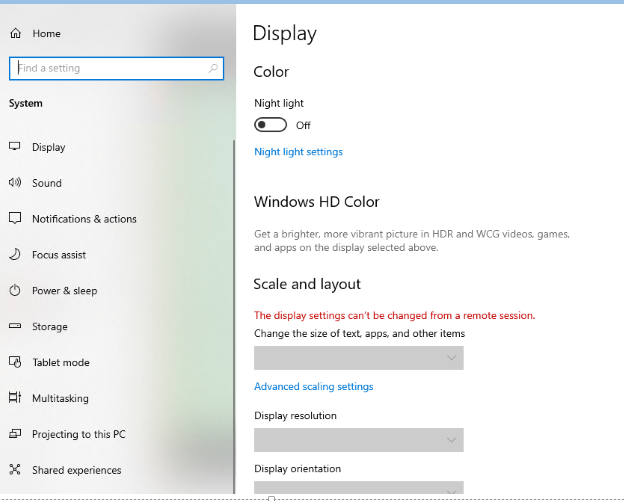
Task: Click the Windows HD Color heading
Action: pyautogui.click(x=317, y=202)
